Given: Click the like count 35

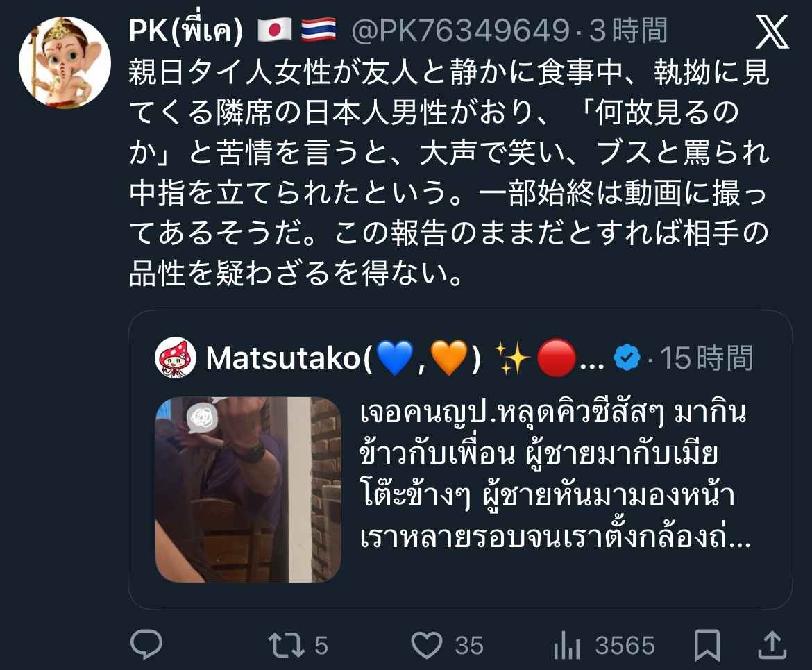Looking at the screenshot, I should (x=469, y=646).
